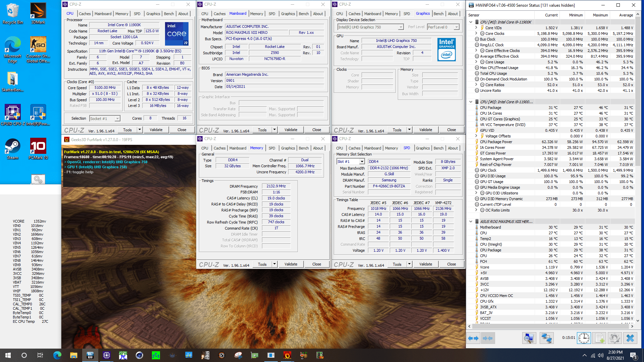Open HWiNFO sensor search monitor icon
This screenshot has width=644, height=362.
529,339
